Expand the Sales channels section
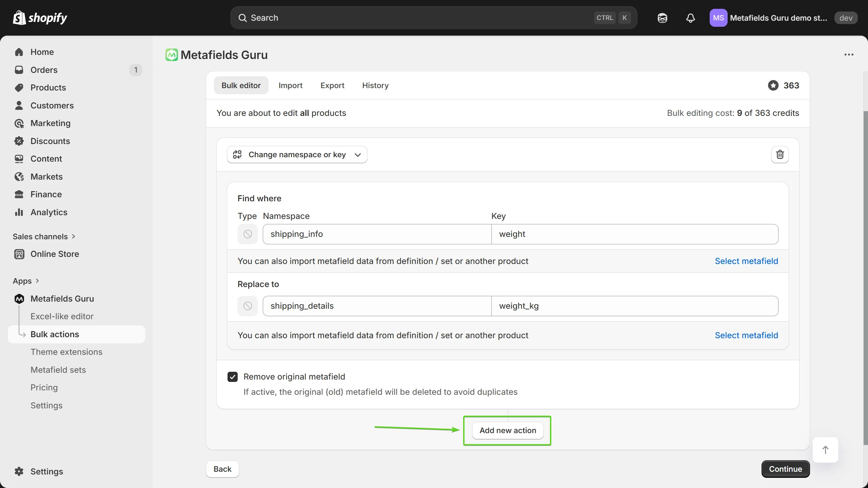The width and height of the screenshot is (868, 488). point(44,237)
